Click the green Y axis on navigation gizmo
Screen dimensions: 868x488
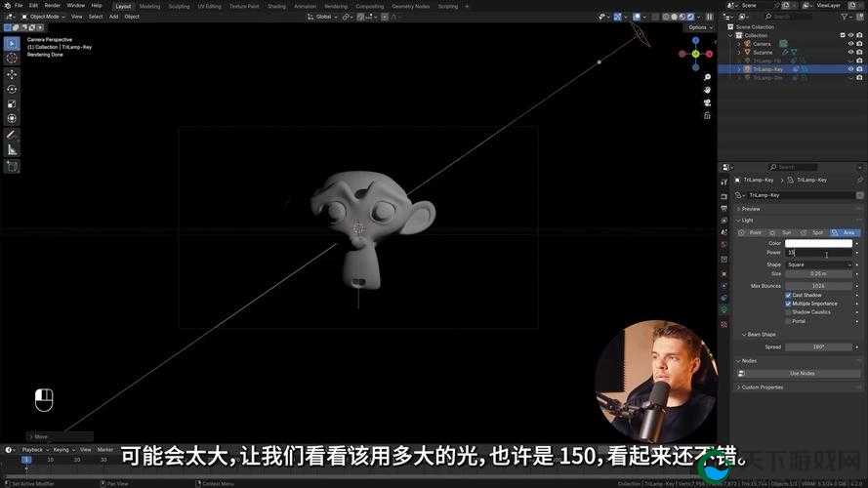[696, 54]
